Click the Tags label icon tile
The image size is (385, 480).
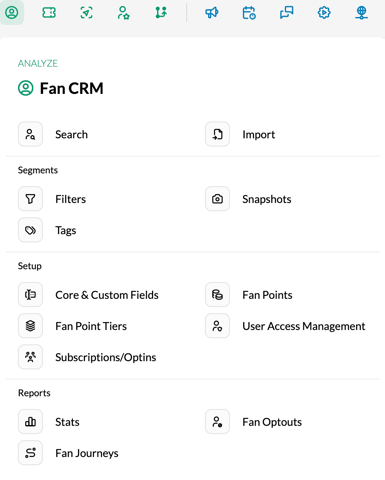[30, 230]
